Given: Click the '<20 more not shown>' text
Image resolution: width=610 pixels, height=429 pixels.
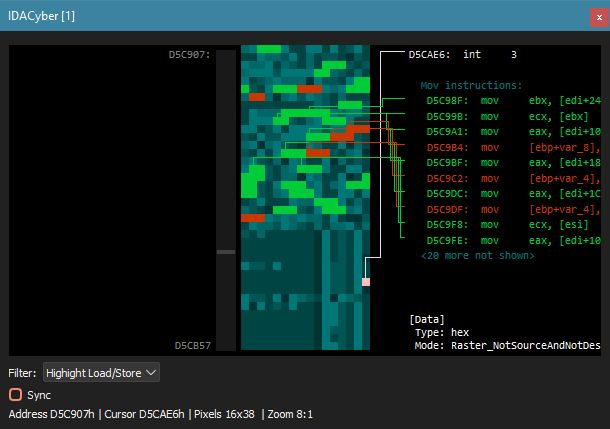Looking at the screenshot, I should (477, 256).
